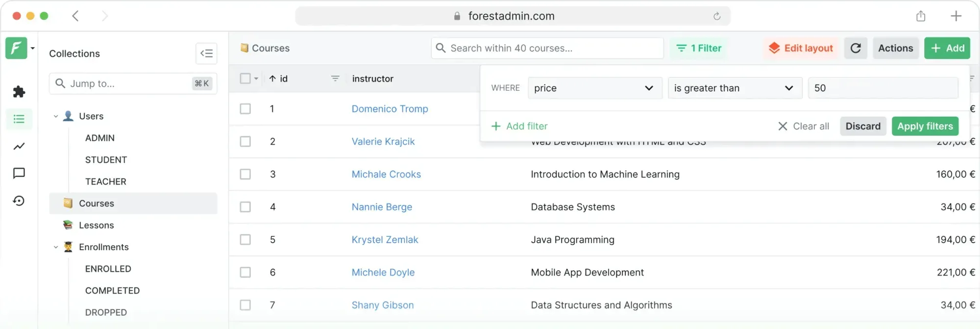
Task: Click the 1 Filter button
Action: tap(699, 48)
